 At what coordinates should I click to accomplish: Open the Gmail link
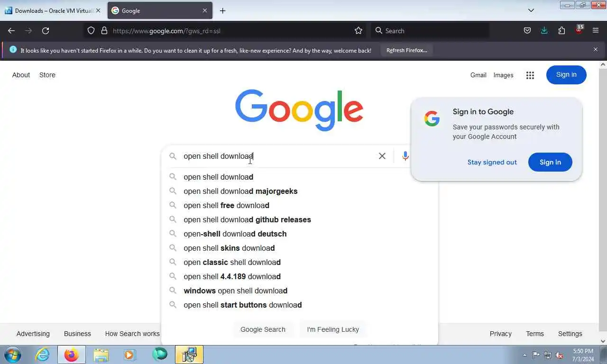(x=478, y=75)
